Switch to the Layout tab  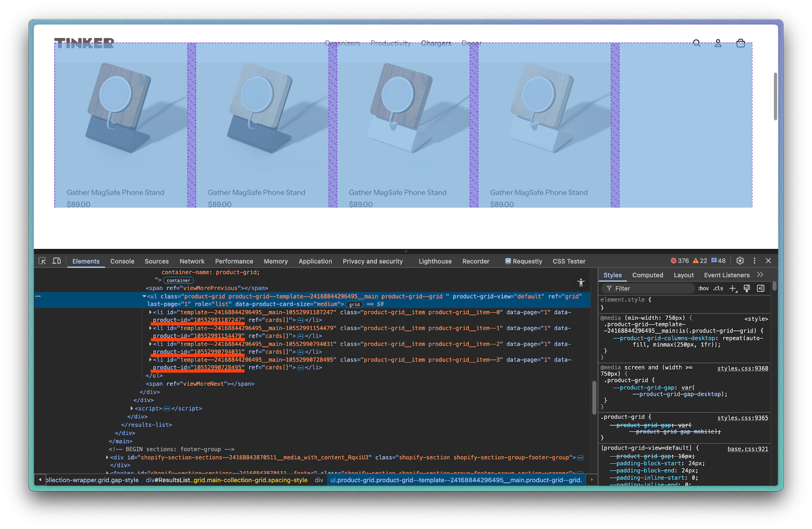click(x=684, y=275)
